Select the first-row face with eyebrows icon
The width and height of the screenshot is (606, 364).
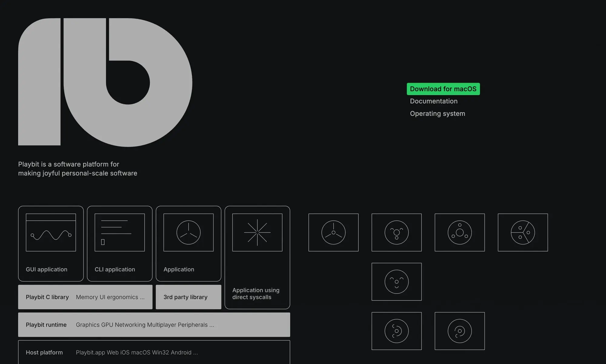pyautogui.click(x=396, y=233)
